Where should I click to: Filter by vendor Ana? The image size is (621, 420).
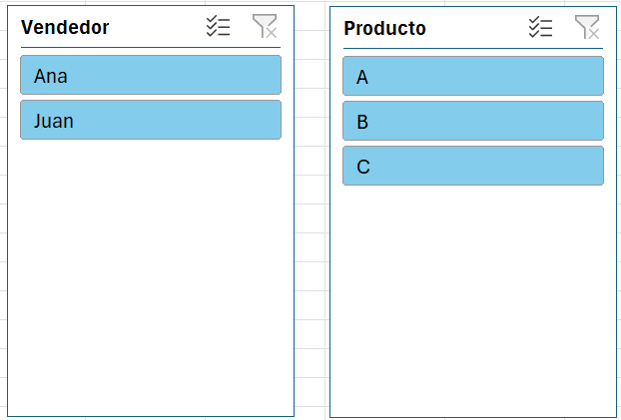pos(150,75)
